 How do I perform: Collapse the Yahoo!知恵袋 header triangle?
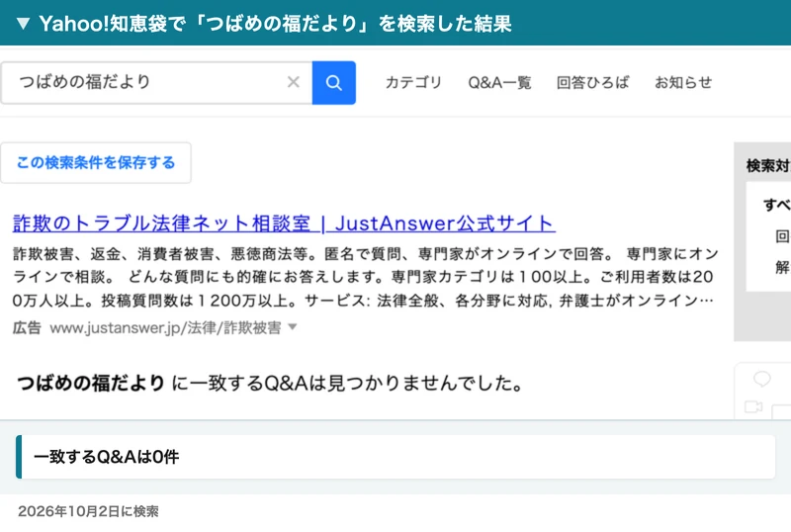[x=23, y=23]
